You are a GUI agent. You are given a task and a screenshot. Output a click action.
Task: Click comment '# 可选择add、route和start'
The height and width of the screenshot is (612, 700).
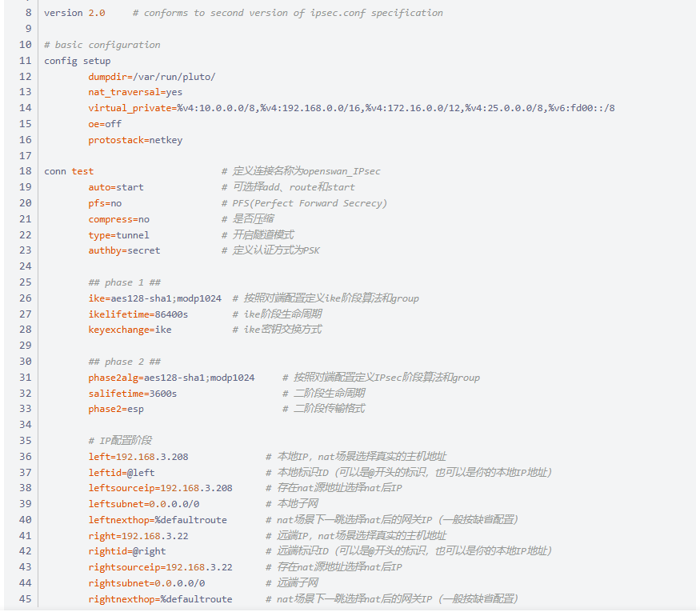pos(288,187)
